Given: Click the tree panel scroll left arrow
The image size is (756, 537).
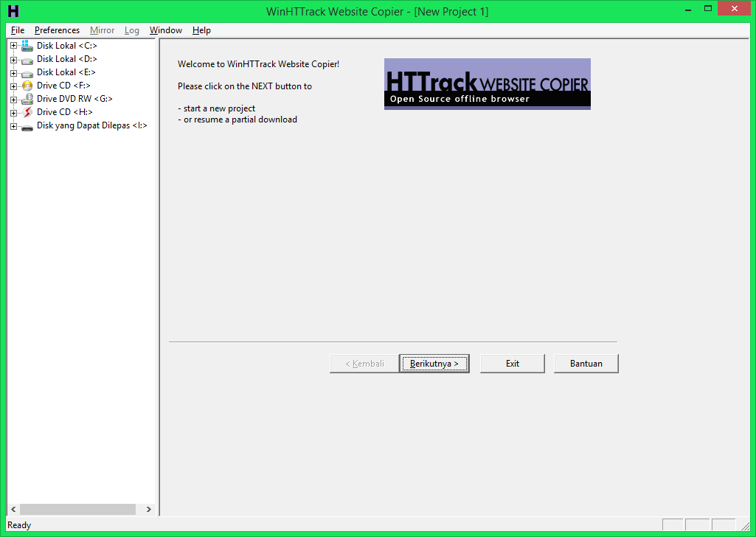Looking at the screenshot, I should click(13, 509).
